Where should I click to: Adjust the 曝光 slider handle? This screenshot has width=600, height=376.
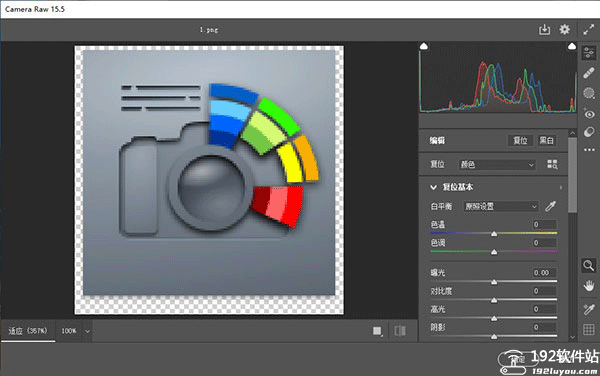[x=494, y=282]
